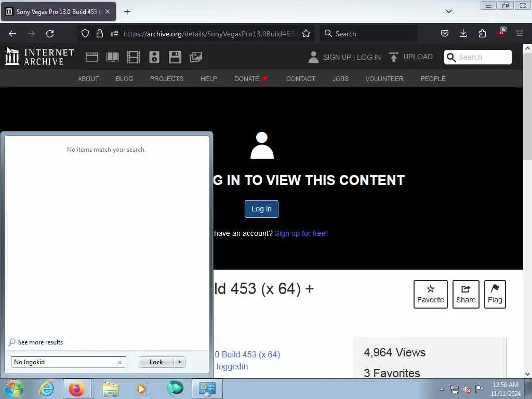Open the ABOUT menu item
532x399 pixels.
[x=88, y=79]
